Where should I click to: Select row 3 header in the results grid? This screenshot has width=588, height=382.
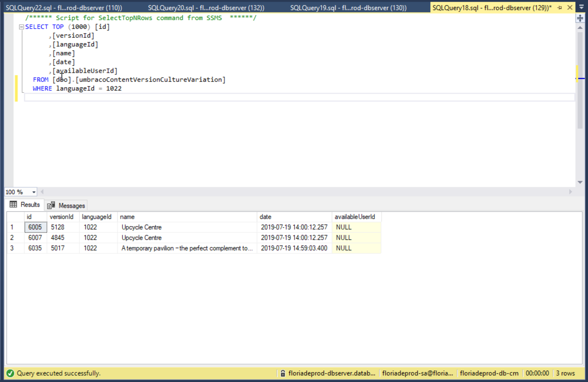click(12, 248)
